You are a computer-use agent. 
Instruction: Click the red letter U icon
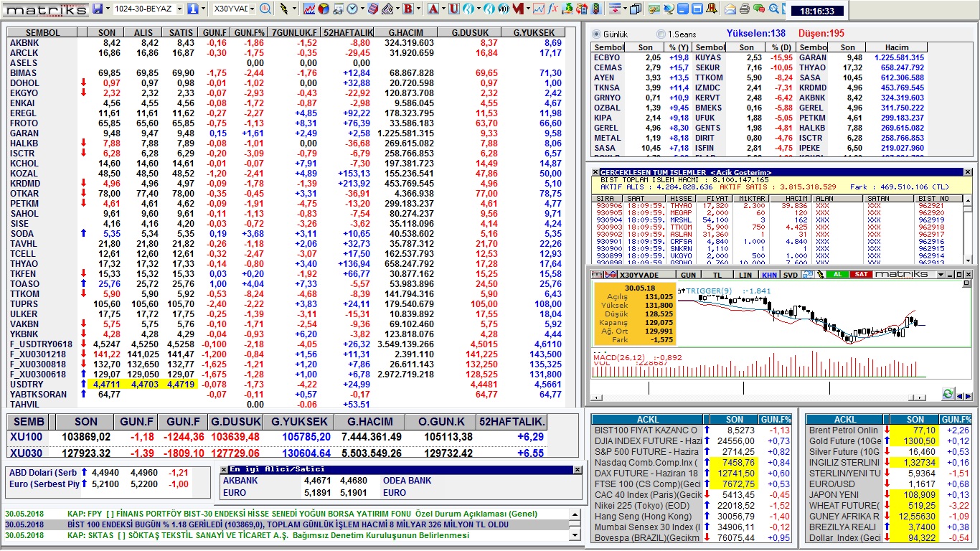click(454, 9)
